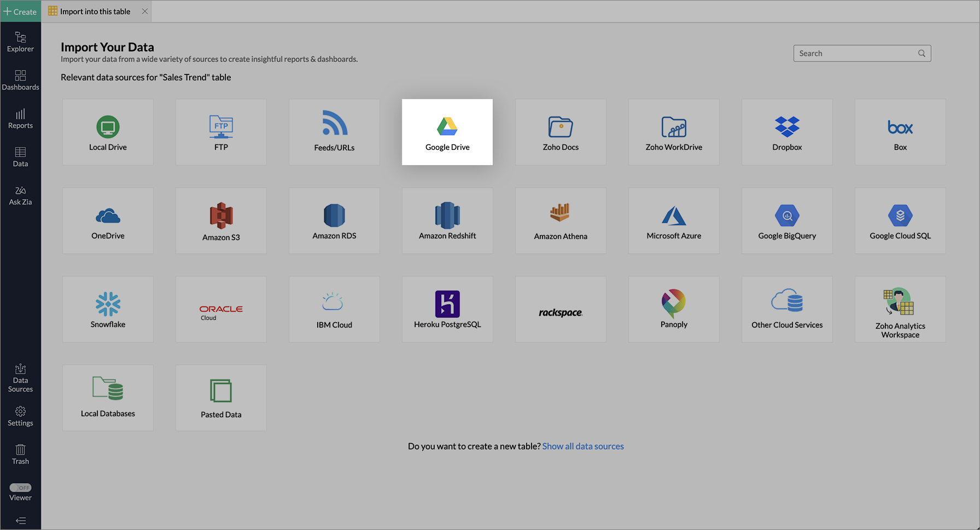
Task: Close the Import into this table tab
Action: tap(144, 11)
